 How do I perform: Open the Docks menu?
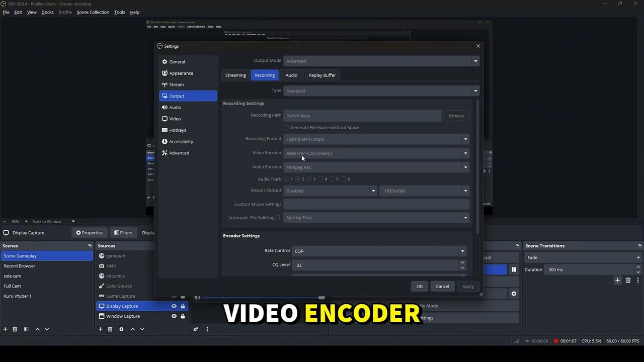pos(47,12)
